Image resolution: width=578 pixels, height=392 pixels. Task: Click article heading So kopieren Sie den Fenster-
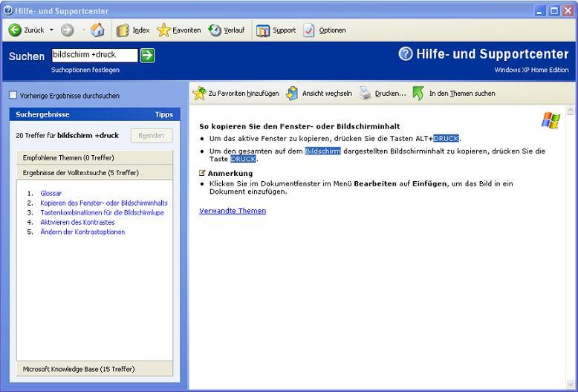click(299, 126)
